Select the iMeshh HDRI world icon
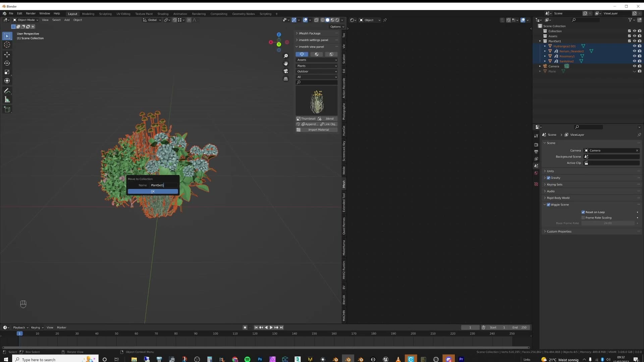 [x=331, y=54]
